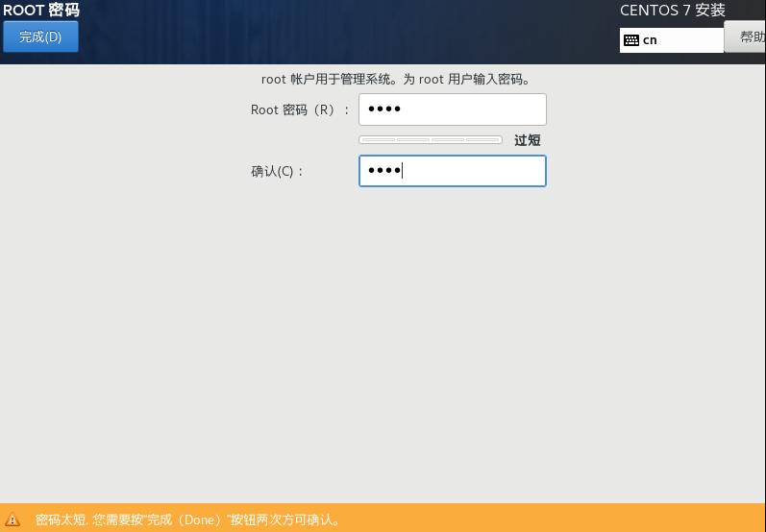Click the ROOT 密码 page title
This screenshot has height=532, width=766.
(41, 10)
